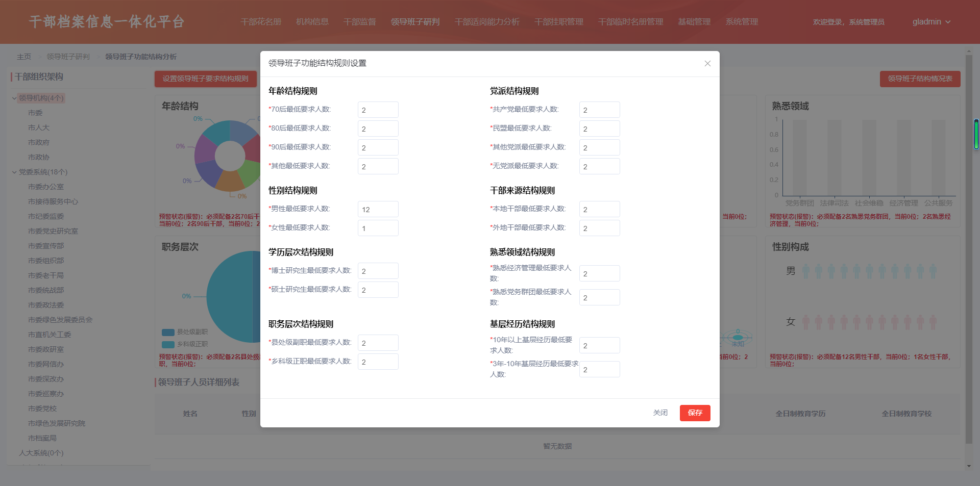Open the 干部花名册 menu
Viewport: 980px width, 486px height.
tap(261, 22)
